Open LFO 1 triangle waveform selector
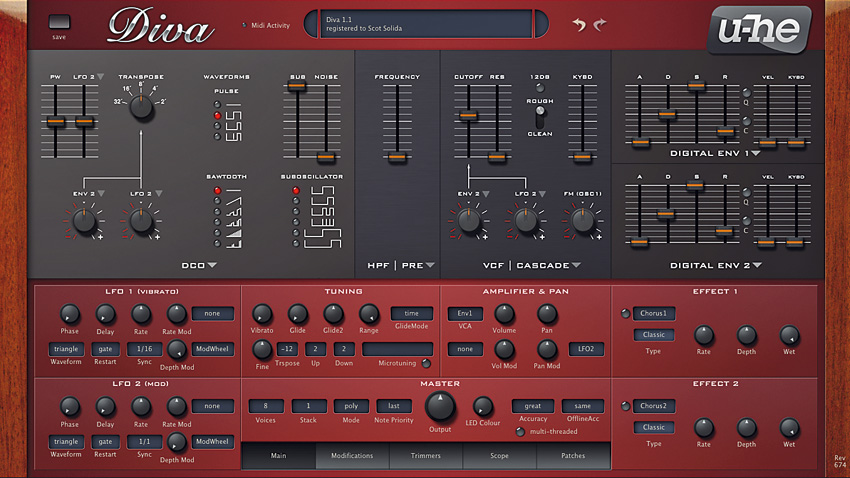Image resolution: width=850 pixels, height=478 pixels. pyautogui.click(x=66, y=349)
